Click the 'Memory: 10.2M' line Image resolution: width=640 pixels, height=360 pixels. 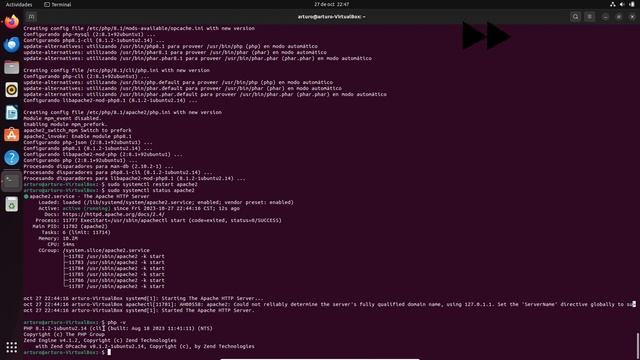(x=58, y=238)
